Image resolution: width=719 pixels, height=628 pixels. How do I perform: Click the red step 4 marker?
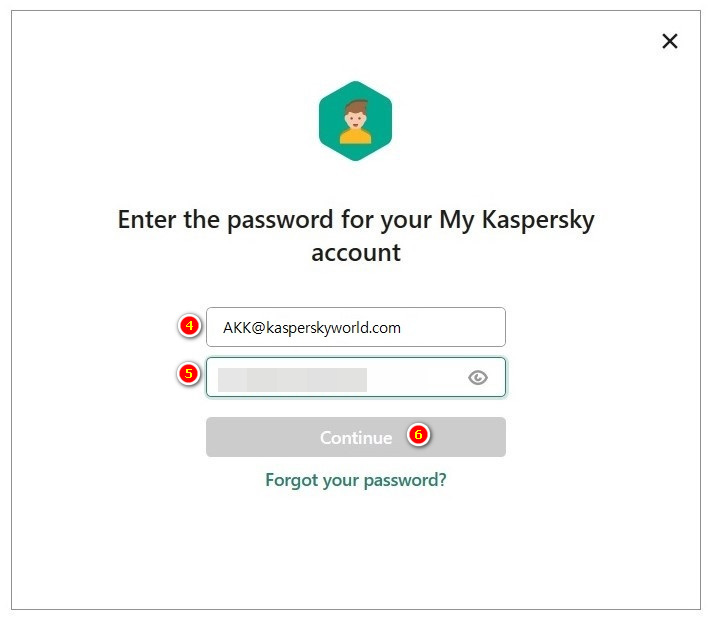click(189, 326)
